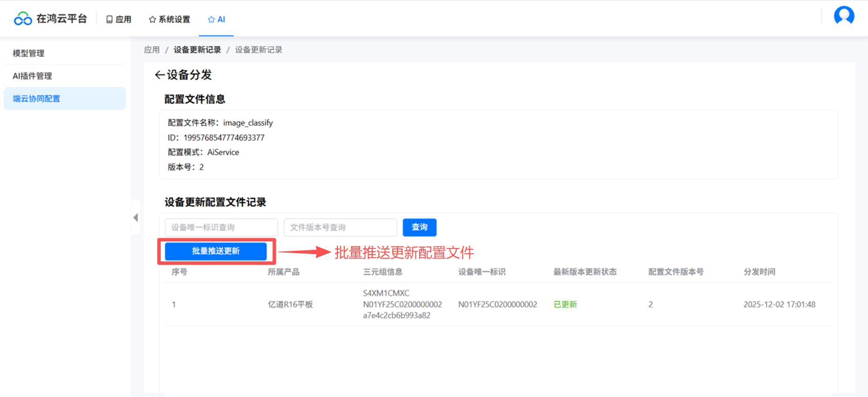
Task: Select 端云协同配置 in the sidebar
Action: click(x=37, y=99)
